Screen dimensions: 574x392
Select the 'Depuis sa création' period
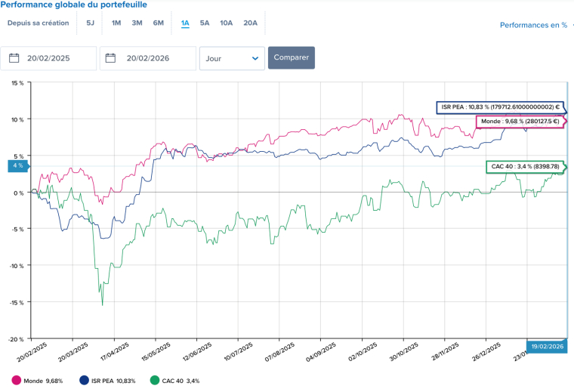(x=38, y=23)
